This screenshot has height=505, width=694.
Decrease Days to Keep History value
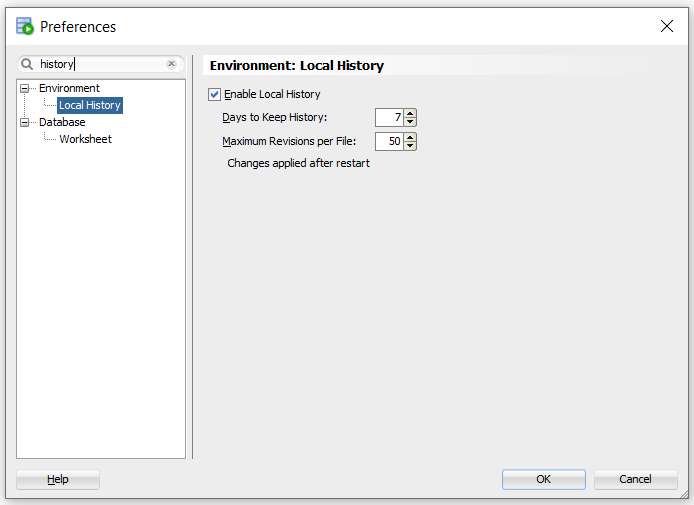[410, 122]
